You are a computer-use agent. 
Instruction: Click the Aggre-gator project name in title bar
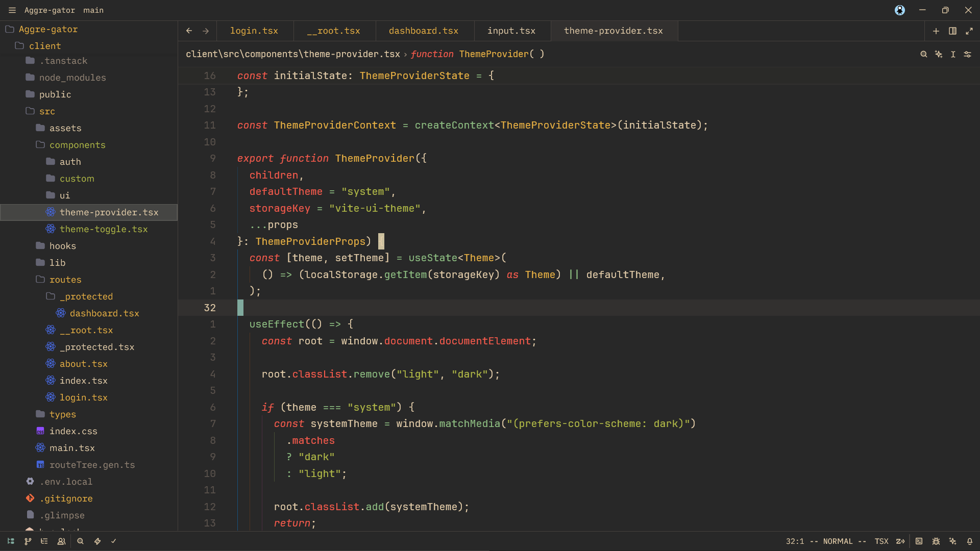click(50, 10)
